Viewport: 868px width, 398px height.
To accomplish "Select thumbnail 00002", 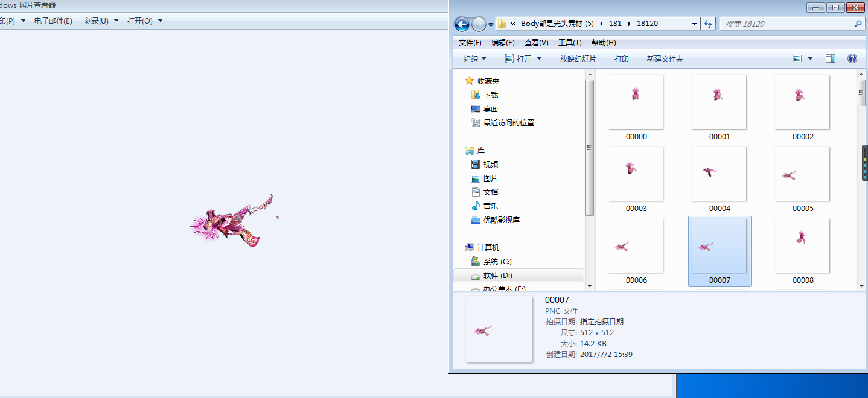I will 803,108.
